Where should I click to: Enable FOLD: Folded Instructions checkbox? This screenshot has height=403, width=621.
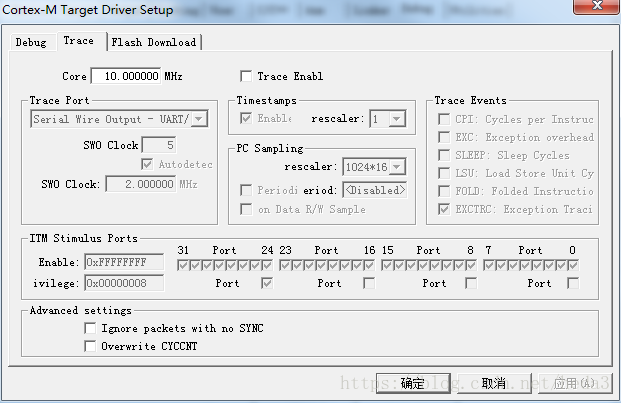tap(444, 191)
